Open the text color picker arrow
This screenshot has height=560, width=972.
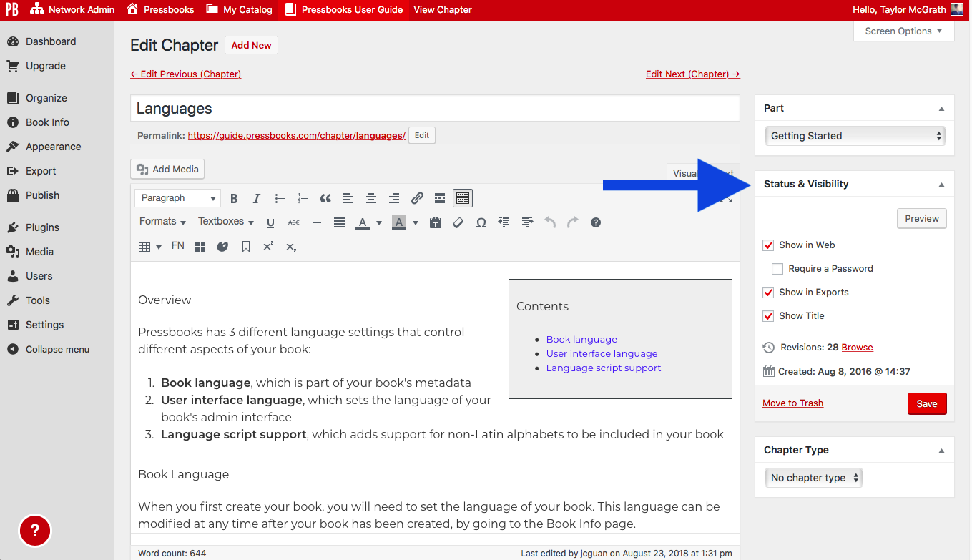tap(379, 222)
